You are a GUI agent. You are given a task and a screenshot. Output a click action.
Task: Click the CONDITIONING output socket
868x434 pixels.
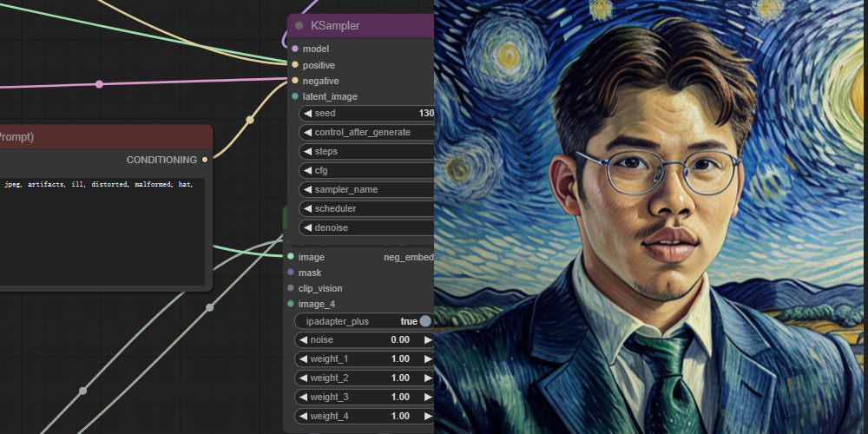tap(205, 160)
